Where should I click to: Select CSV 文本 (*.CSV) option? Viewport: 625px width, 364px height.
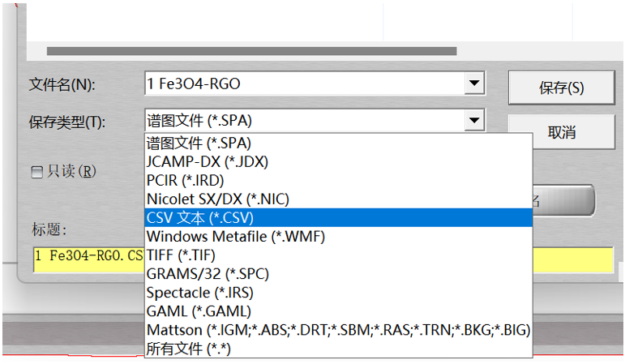coord(338,218)
